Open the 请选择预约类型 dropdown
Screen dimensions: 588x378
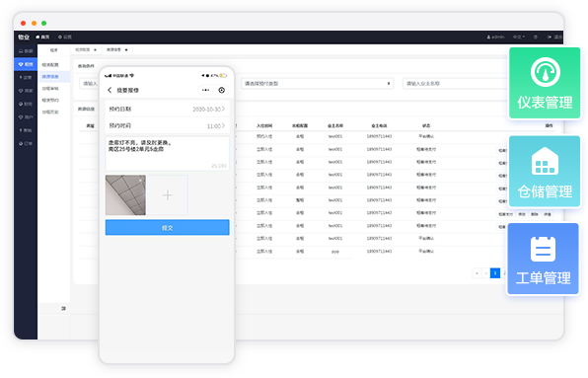(x=318, y=84)
